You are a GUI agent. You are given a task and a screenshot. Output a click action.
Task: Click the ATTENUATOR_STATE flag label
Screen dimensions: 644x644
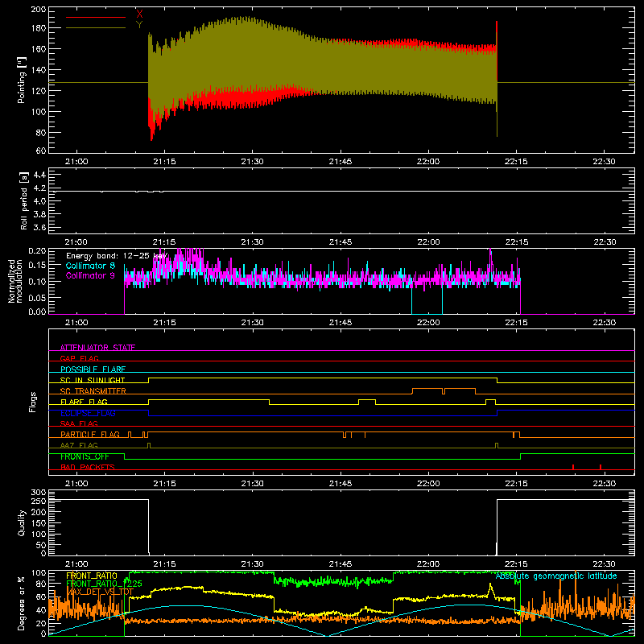click(97, 348)
